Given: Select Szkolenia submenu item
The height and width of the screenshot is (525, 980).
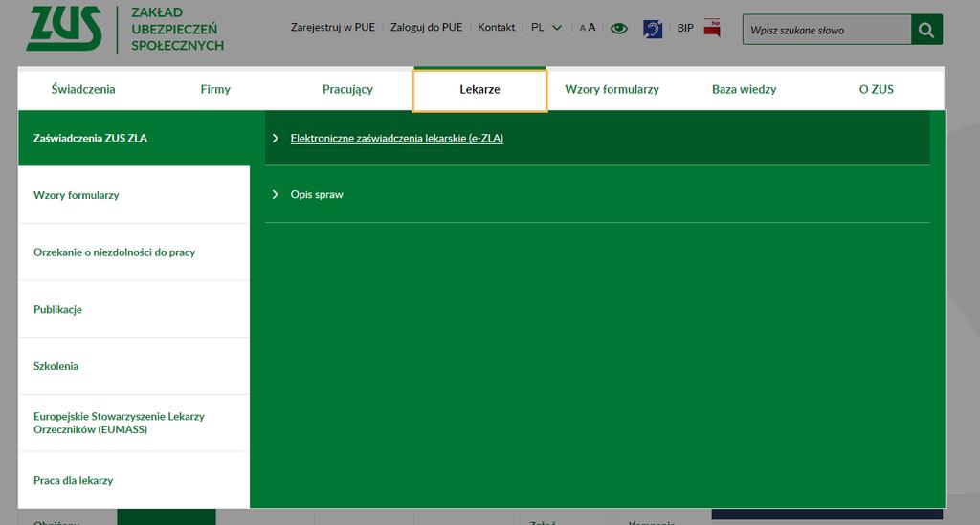Looking at the screenshot, I should (134, 366).
